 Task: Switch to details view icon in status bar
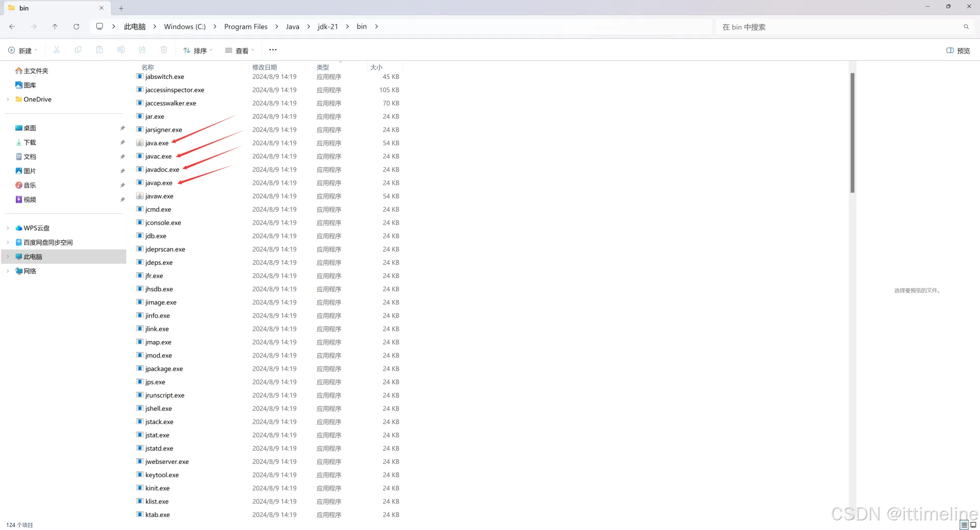pos(964,525)
